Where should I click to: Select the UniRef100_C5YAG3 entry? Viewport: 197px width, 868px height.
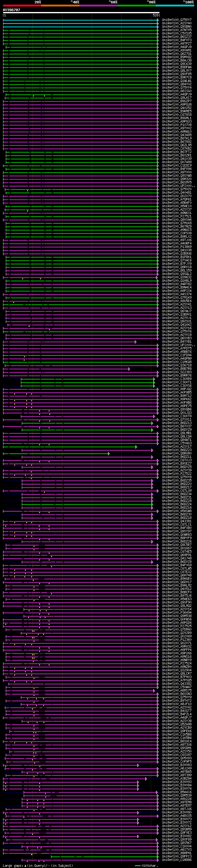[x=177, y=443]
